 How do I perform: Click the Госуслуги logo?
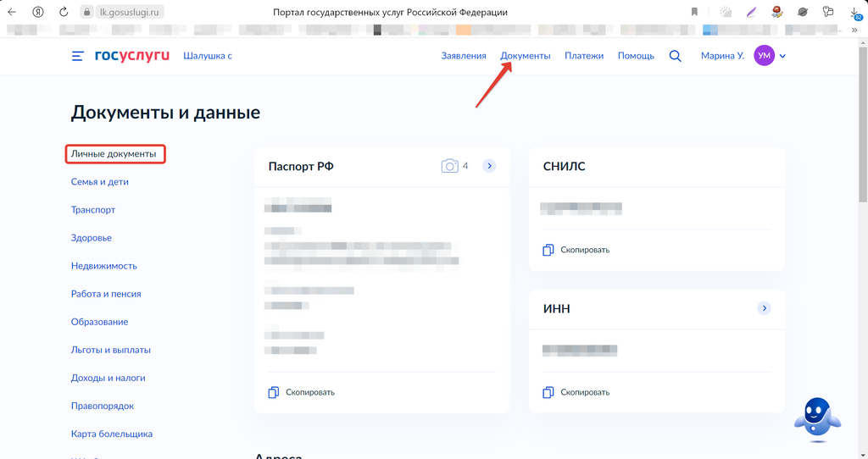coord(131,56)
